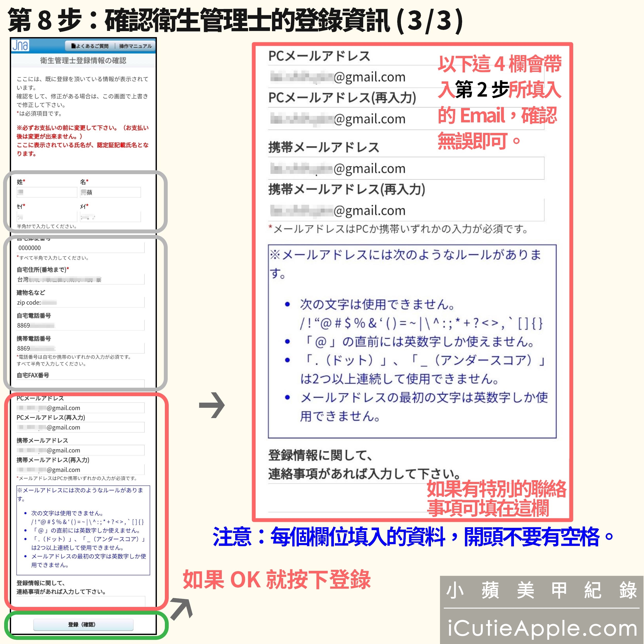Screen dimensions: 644x644
Task: Click 携帯メールアドレス field in the enlarged panel
Action: [x=406, y=168]
